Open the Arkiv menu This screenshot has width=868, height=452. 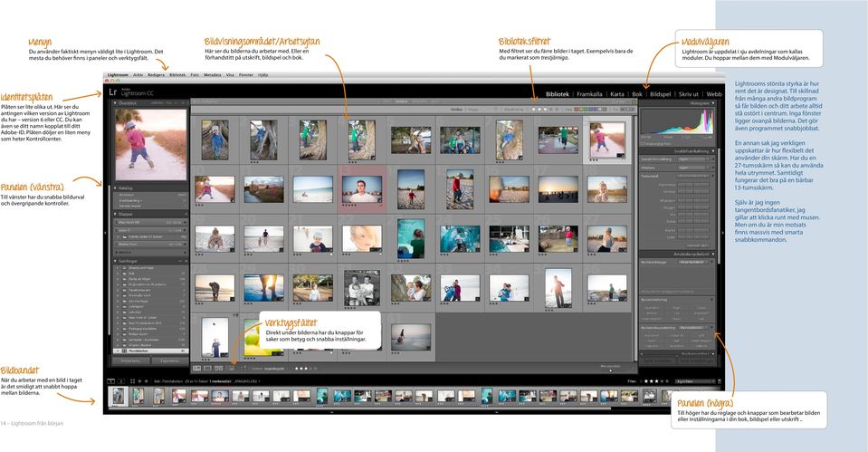click(138, 75)
